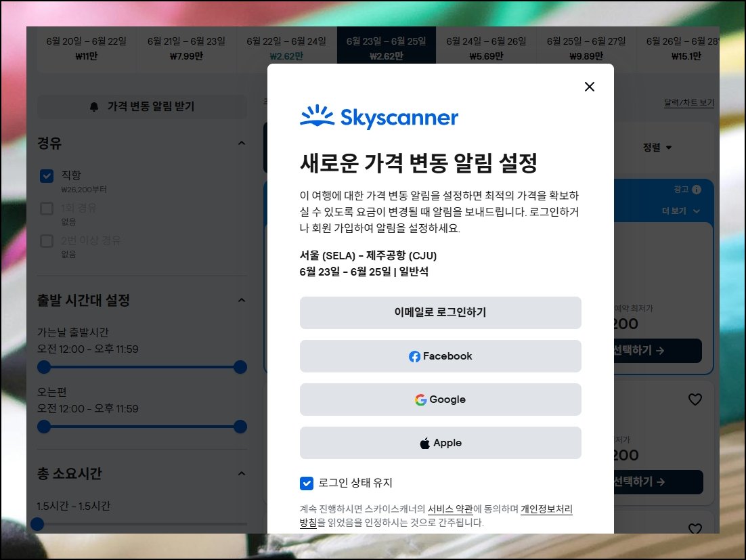Toggle 로그인 상태 유지 checkbox
The height and width of the screenshot is (560, 746).
point(307,483)
